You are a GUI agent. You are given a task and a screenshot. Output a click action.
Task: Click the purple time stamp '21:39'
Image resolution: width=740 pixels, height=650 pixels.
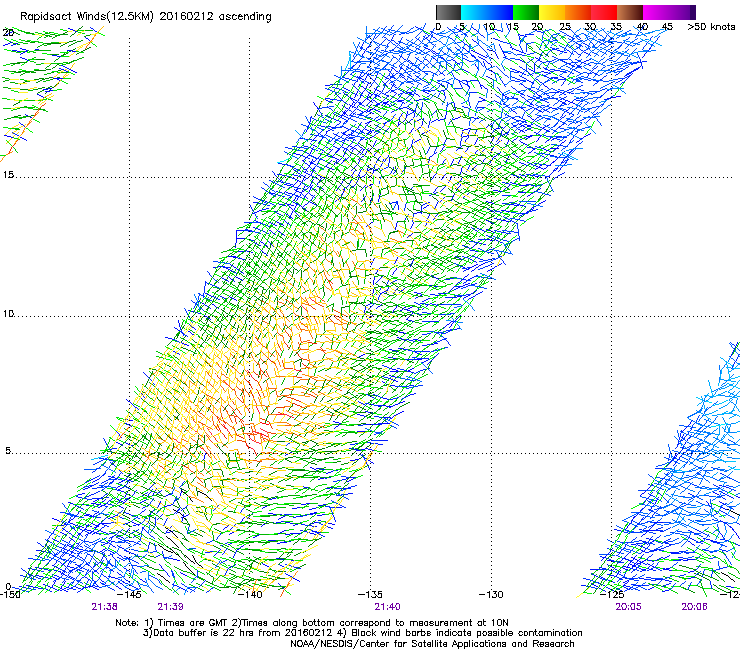(170, 607)
